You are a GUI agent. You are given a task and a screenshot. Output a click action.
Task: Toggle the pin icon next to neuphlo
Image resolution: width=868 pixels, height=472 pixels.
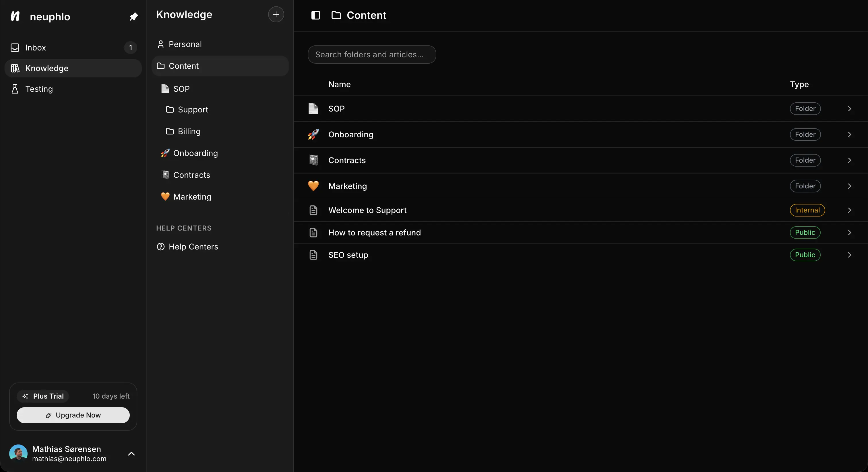134,17
